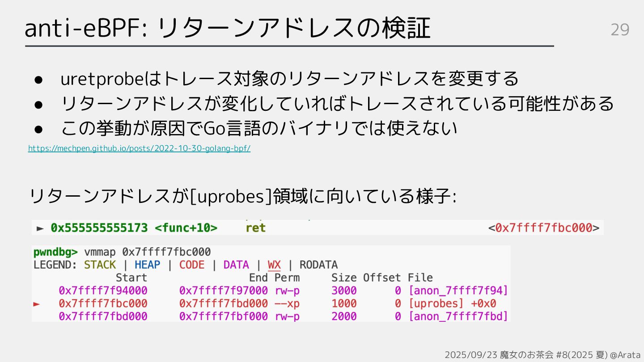Click the red arrow marker on the uprobes row
This screenshot has width=644, height=362.
[x=37, y=304]
